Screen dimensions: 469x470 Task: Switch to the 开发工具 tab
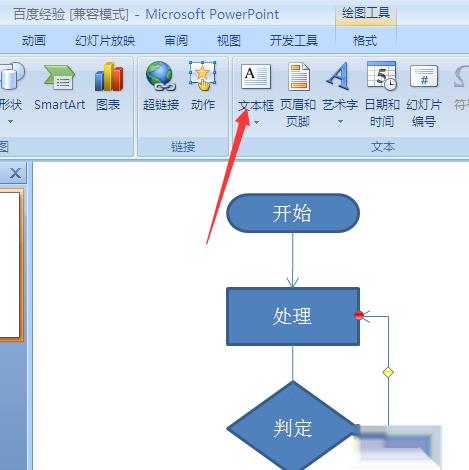tap(293, 41)
